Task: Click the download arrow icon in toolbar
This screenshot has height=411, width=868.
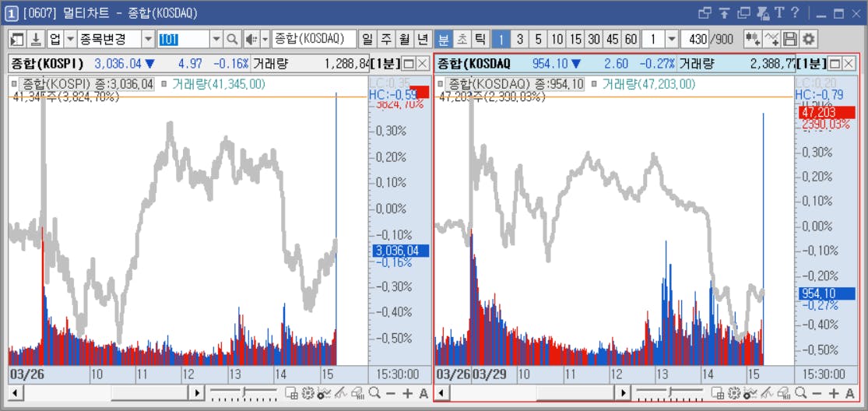Action: click(36, 39)
